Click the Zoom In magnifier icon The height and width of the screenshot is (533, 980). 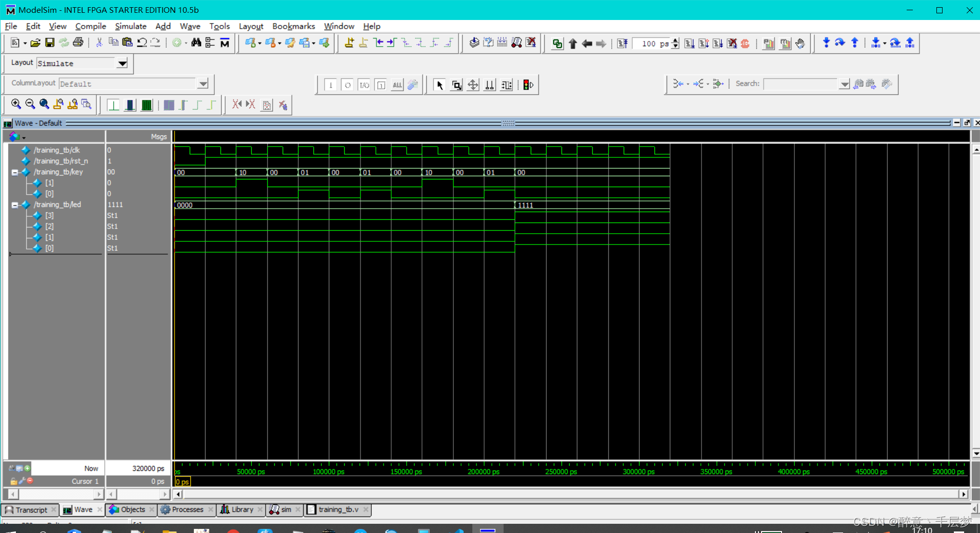[16, 105]
